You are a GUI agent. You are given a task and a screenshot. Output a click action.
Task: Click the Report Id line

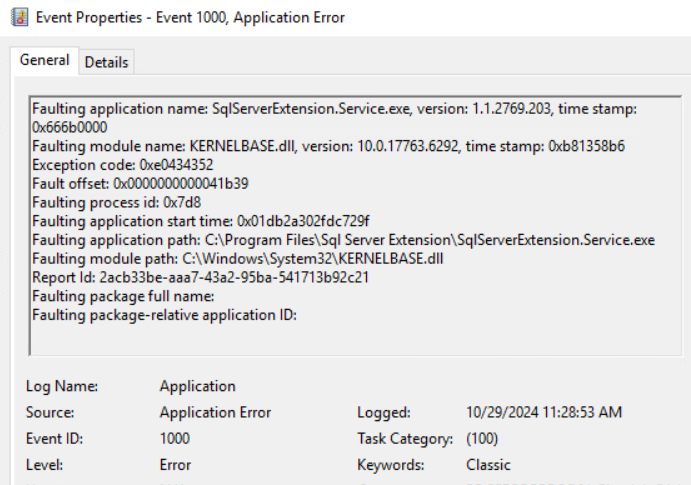coord(200,277)
